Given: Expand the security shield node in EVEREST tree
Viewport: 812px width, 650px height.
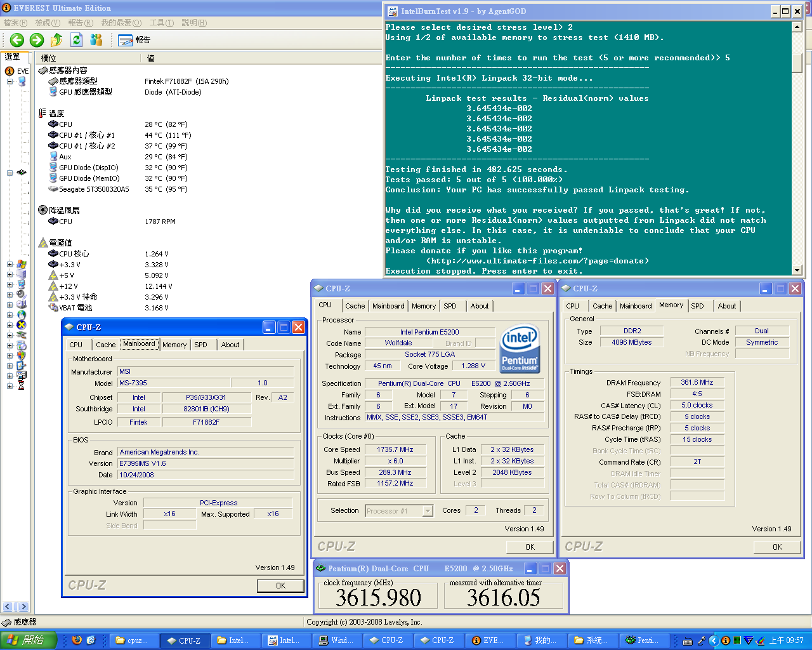Looking at the screenshot, I should coord(10,355).
